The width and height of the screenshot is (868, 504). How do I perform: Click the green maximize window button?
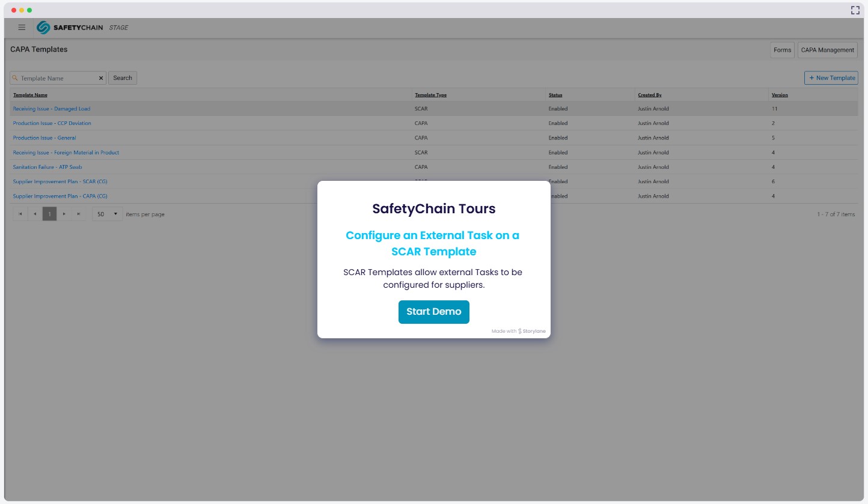[29, 10]
